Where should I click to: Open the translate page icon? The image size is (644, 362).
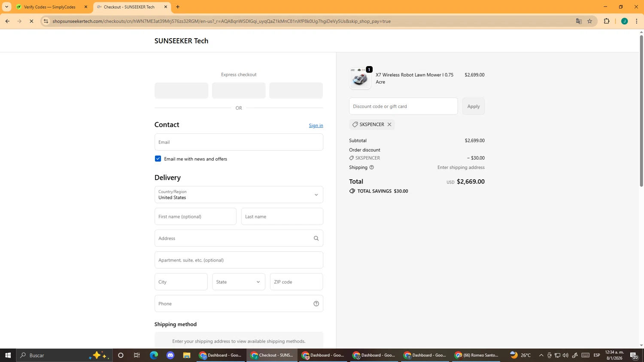tap(579, 21)
